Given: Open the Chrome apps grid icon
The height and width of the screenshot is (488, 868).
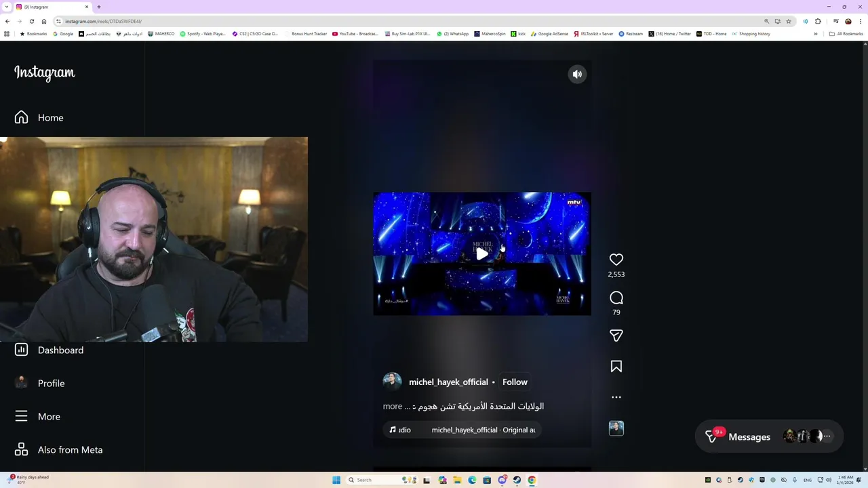Looking at the screenshot, I should point(7,34).
